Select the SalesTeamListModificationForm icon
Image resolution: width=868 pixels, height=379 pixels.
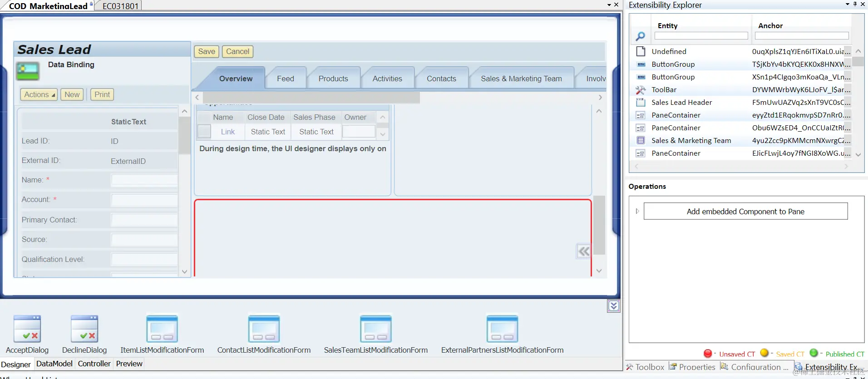(x=375, y=329)
